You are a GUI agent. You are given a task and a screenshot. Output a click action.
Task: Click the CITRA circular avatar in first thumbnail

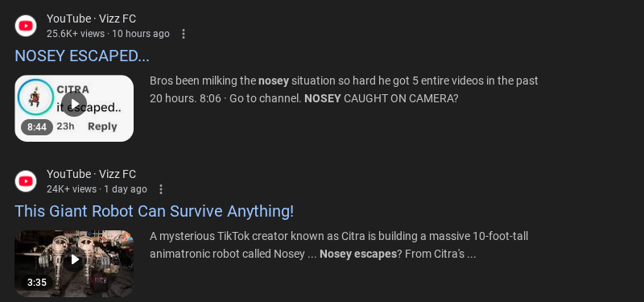(35, 97)
